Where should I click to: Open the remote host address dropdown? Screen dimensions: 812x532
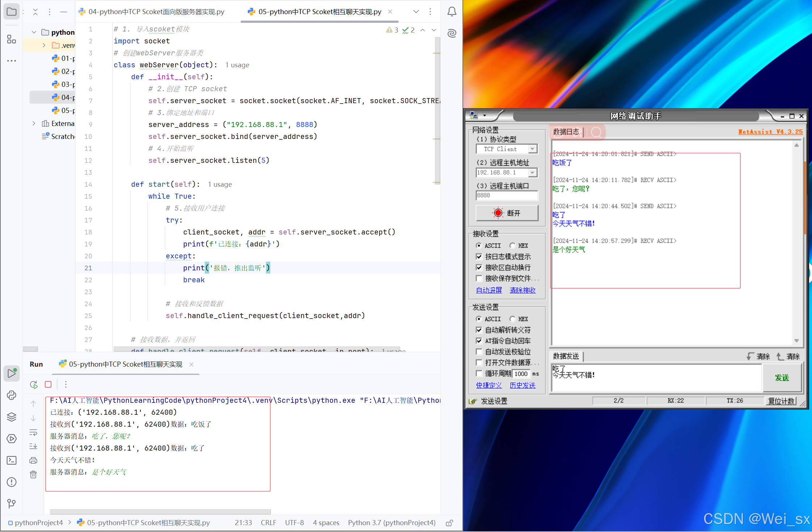532,173
